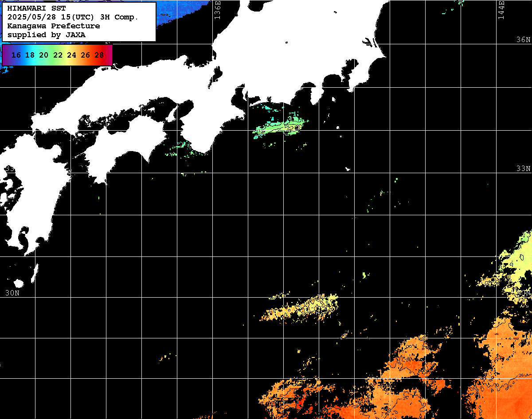Click the 136E longitude label
This screenshot has height=419, width=532.
217,10
